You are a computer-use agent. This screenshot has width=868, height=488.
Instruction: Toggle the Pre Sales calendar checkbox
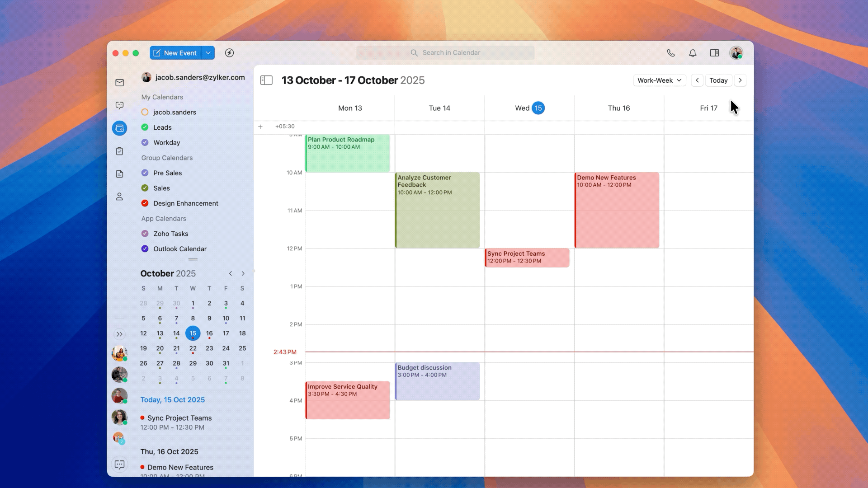tap(145, 173)
